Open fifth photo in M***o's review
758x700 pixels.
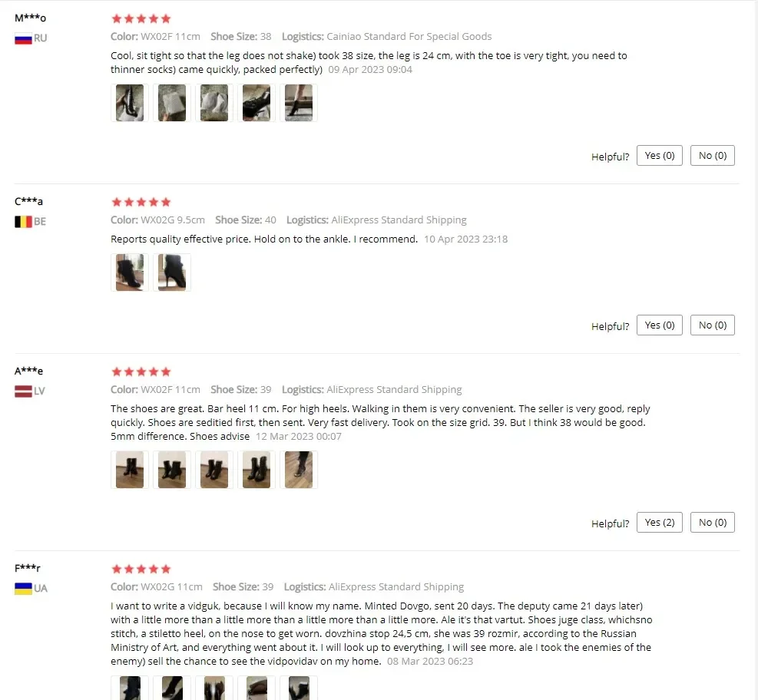point(299,103)
